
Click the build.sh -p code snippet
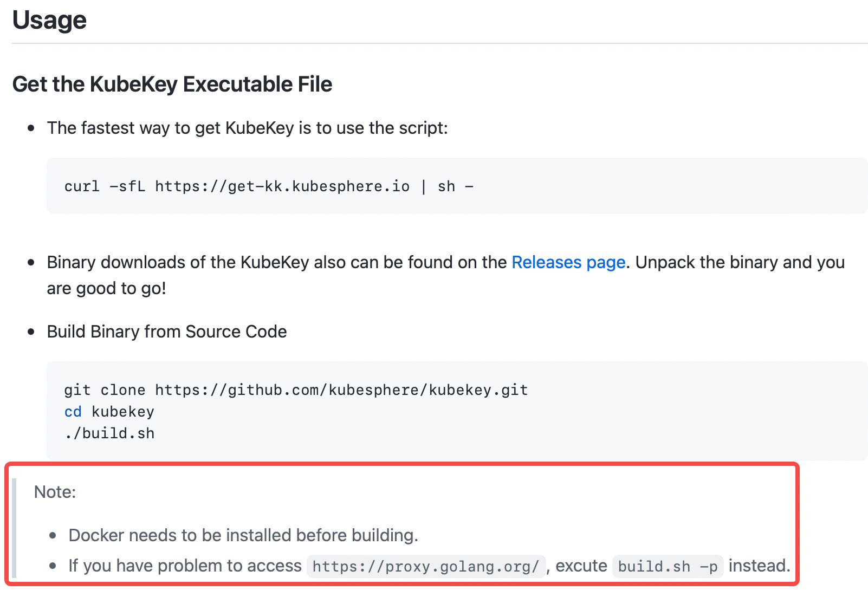click(669, 566)
